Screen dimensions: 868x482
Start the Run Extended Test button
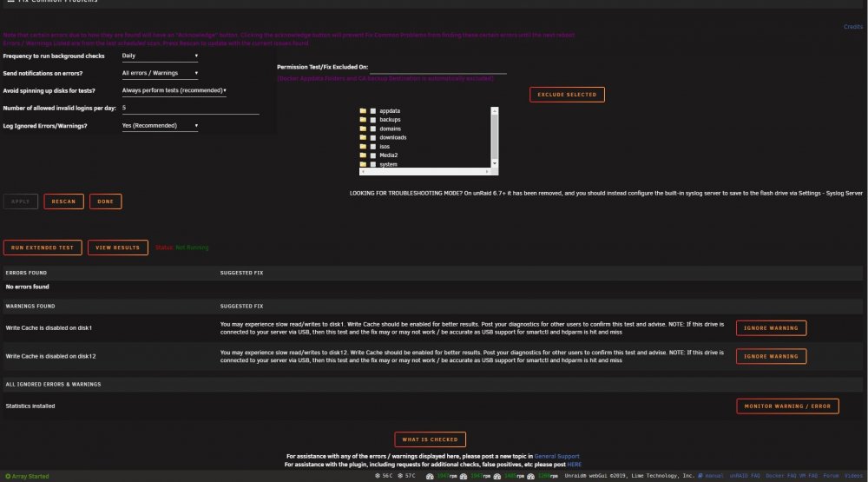[x=43, y=248]
